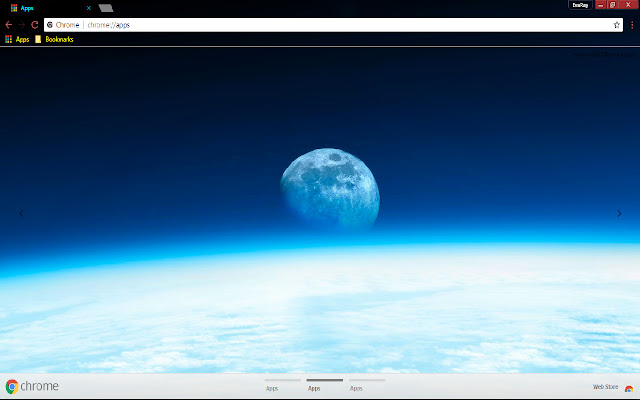Screen dimensions: 640x400
Task: Open a new tab with the new tab button
Action: click(106, 8)
